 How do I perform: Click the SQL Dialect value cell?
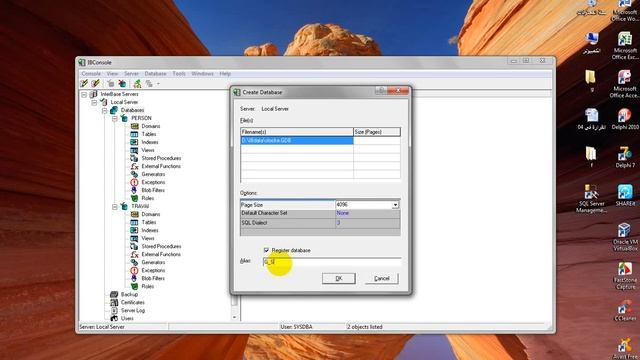pos(368,223)
